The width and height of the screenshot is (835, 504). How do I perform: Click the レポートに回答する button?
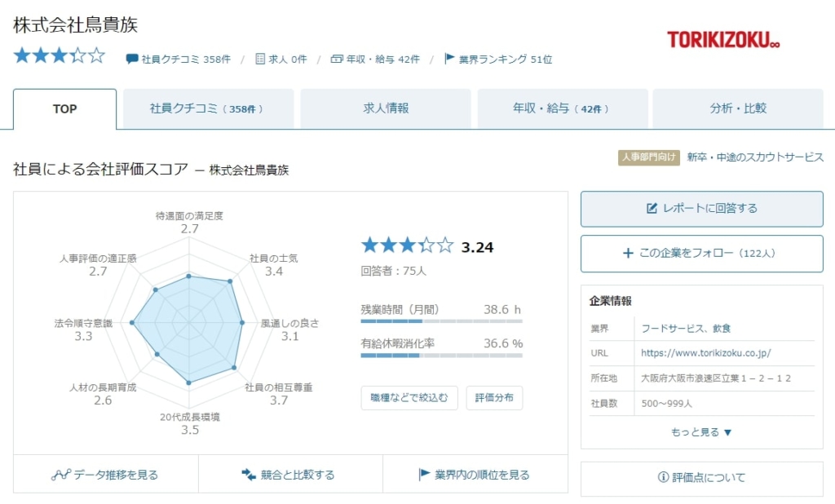click(702, 209)
